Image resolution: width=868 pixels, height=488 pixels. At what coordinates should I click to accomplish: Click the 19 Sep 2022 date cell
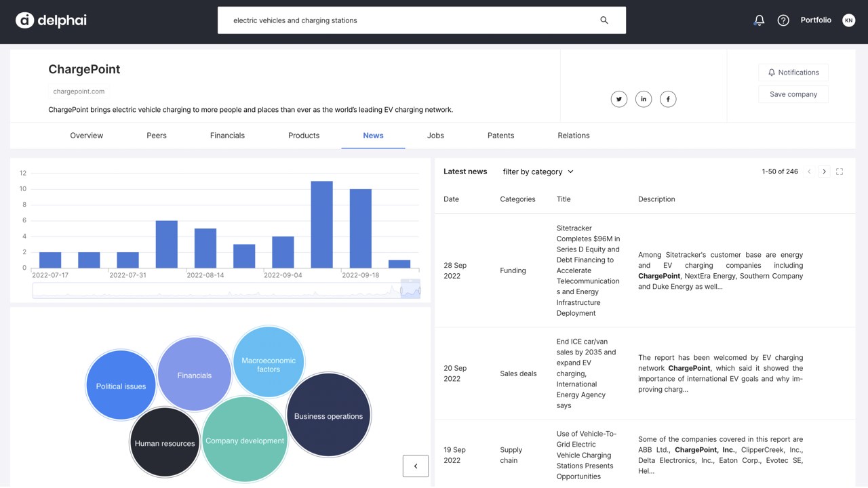click(454, 455)
